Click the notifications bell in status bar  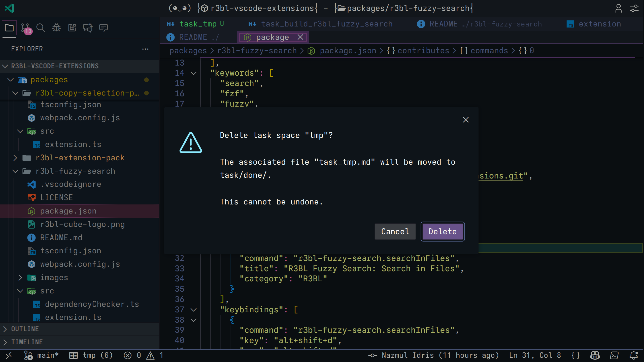tap(634, 355)
